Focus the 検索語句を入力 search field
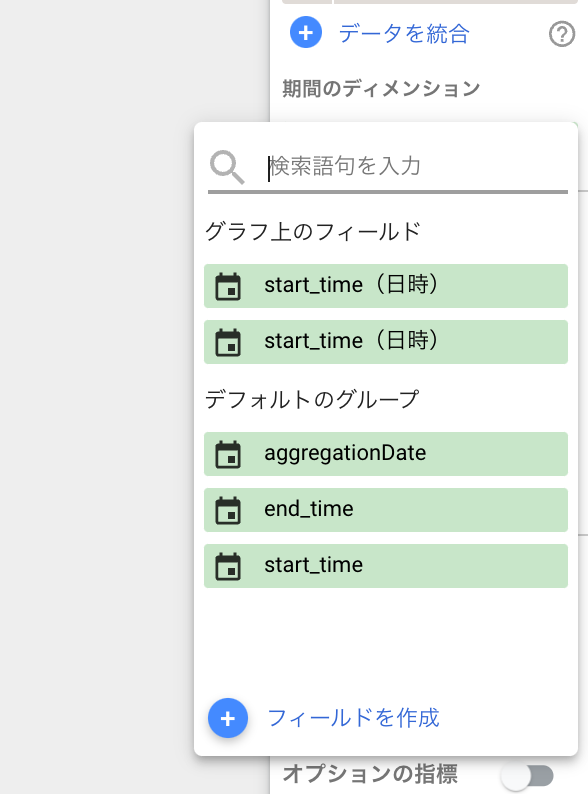This screenshot has width=588, height=794. [x=417, y=167]
